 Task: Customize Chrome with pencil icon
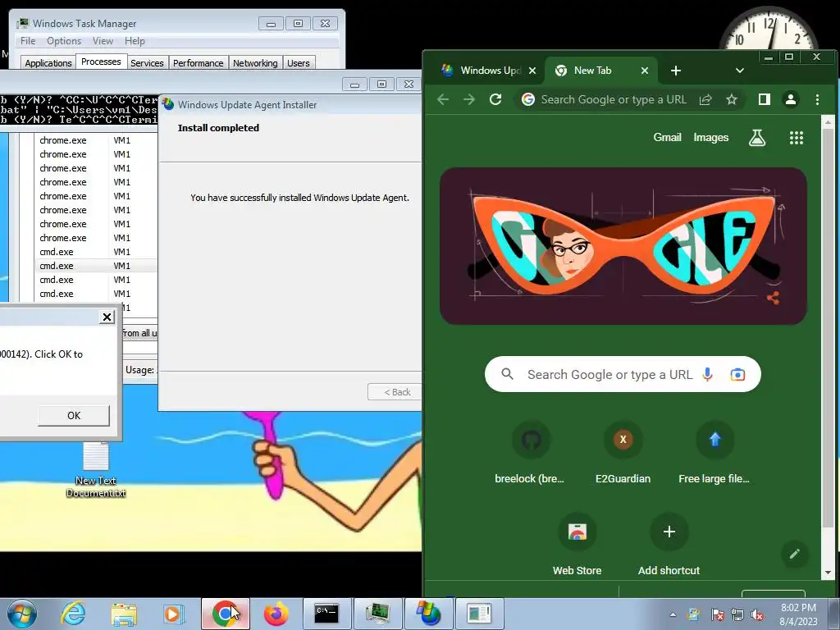794,554
